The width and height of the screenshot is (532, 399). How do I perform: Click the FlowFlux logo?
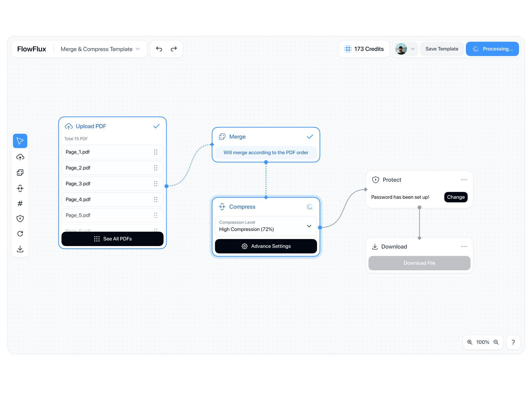point(32,49)
